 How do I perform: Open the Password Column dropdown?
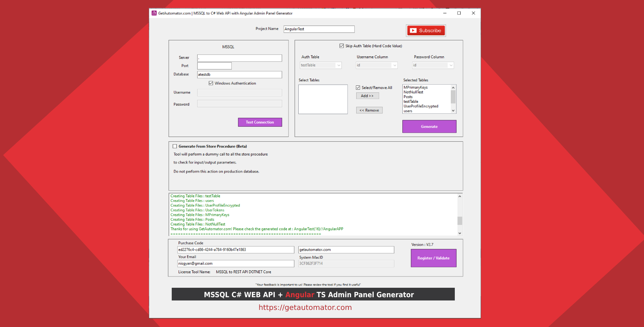[x=433, y=65]
